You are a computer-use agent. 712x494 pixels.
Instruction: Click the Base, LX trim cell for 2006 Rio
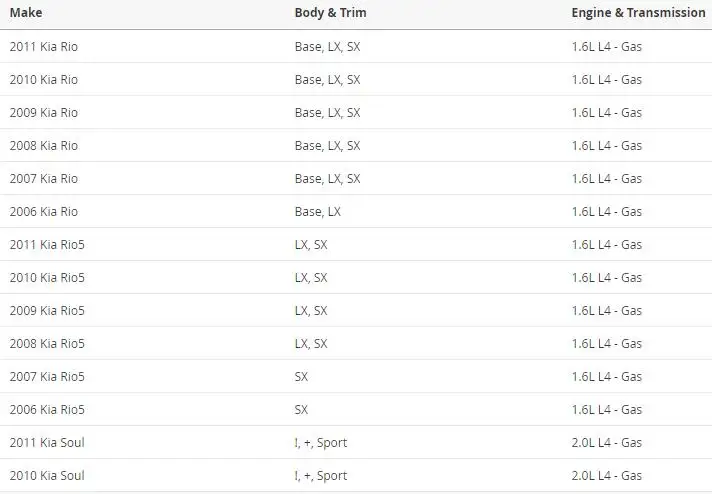click(317, 212)
